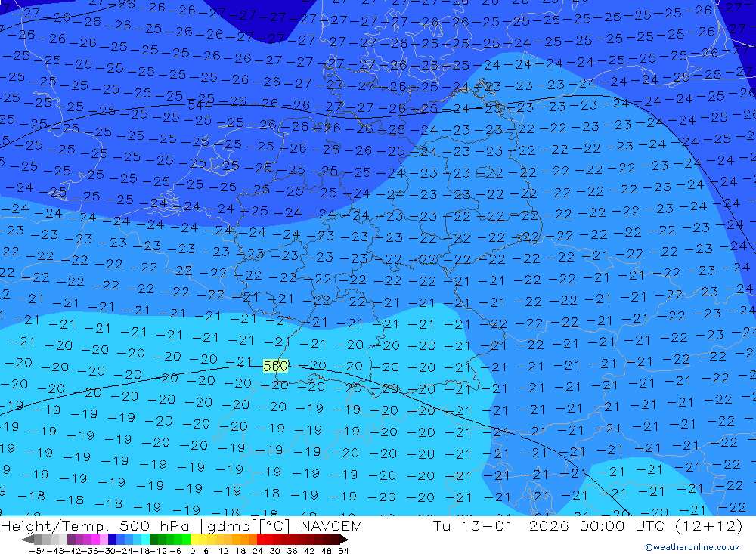Select the NAVCEM model name text

[x=331, y=525]
